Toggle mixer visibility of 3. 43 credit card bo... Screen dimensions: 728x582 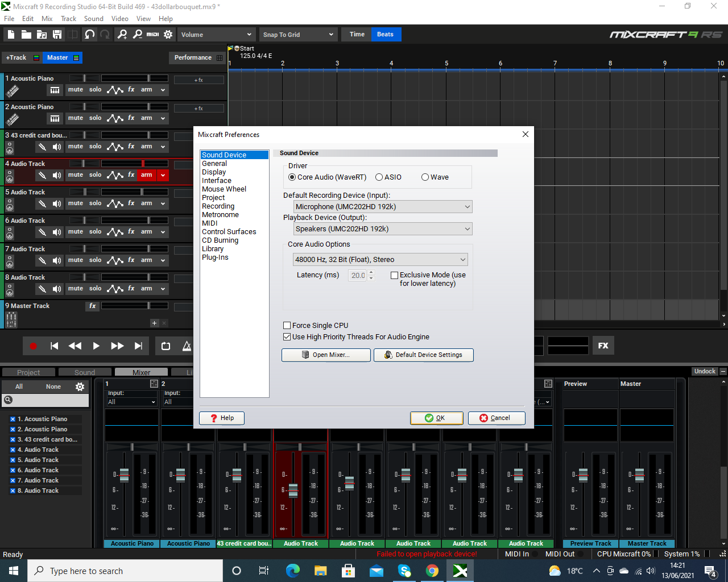tap(13, 440)
